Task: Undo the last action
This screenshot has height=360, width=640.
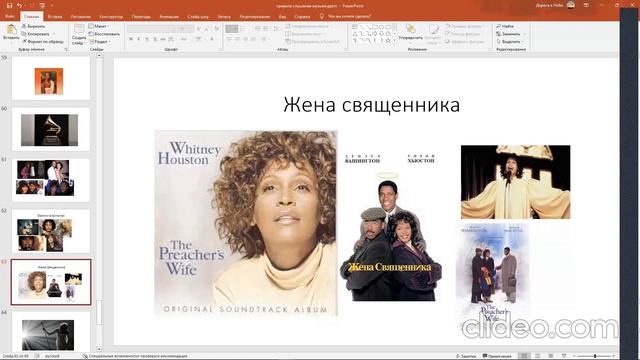Action: (19, 6)
